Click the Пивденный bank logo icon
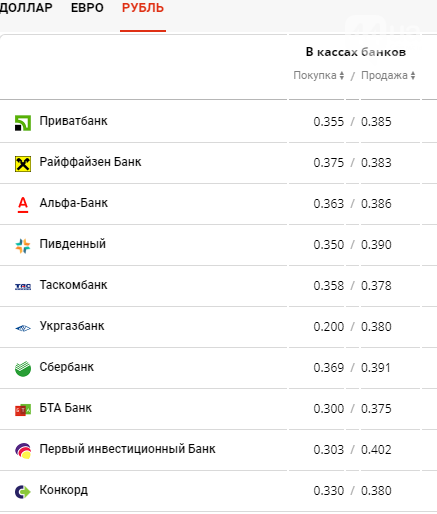This screenshot has height=514, width=437. (x=23, y=246)
